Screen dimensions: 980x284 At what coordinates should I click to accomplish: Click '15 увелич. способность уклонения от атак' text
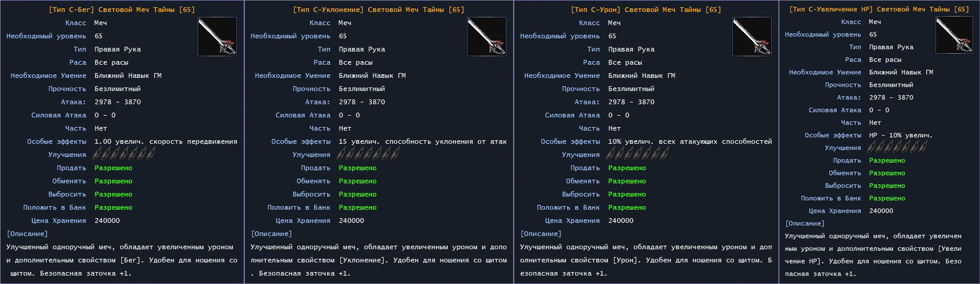tap(422, 141)
